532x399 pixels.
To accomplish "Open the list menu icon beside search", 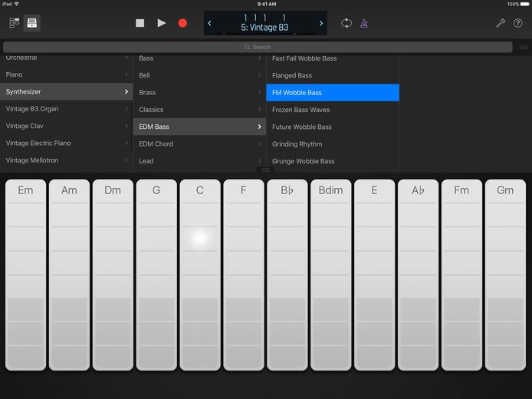I will click(524, 47).
